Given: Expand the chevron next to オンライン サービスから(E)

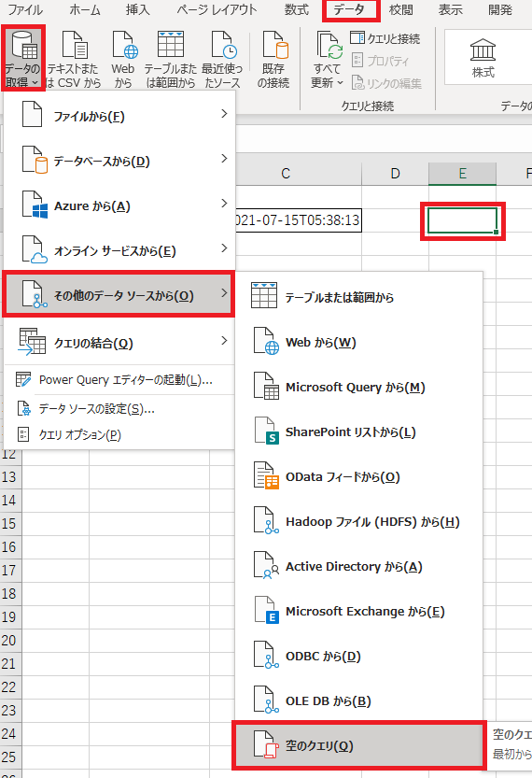Looking at the screenshot, I should point(224,248).
